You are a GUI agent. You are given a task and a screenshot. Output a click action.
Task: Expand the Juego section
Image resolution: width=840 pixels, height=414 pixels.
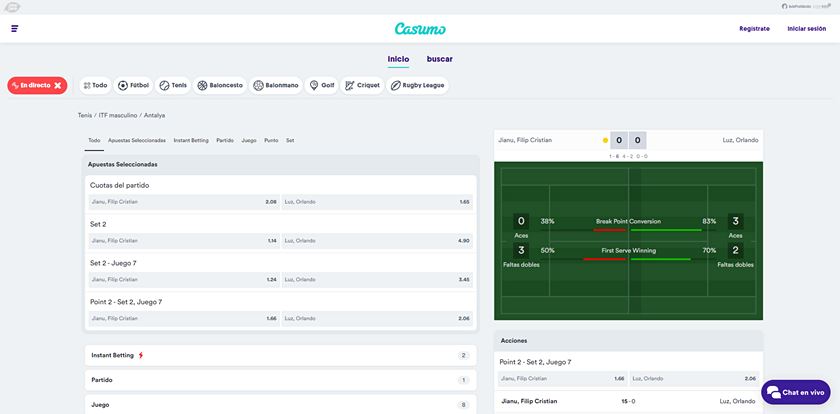[x=281, y=404]
